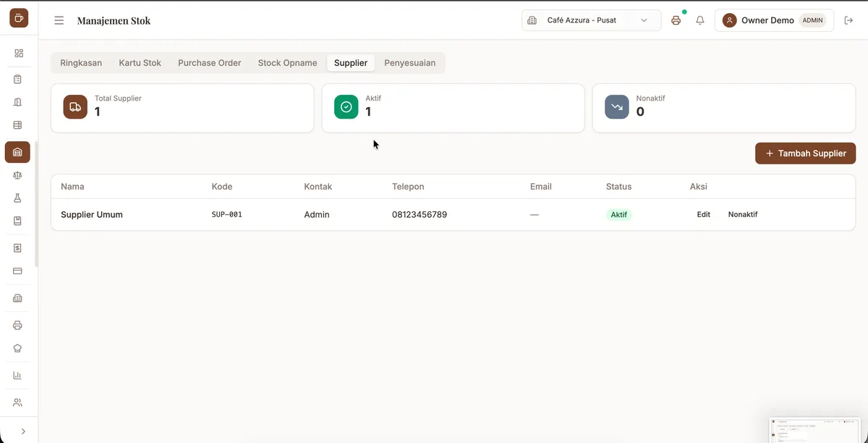The height and width of the screenshot is (443, 868).
Task: Open the Café Azzura - Pusat branch dropdown
Action: (x=591, y=20)
